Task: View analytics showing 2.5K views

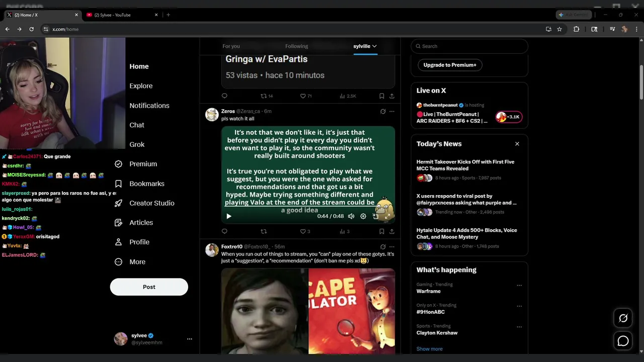Action: tap(348, 96)
